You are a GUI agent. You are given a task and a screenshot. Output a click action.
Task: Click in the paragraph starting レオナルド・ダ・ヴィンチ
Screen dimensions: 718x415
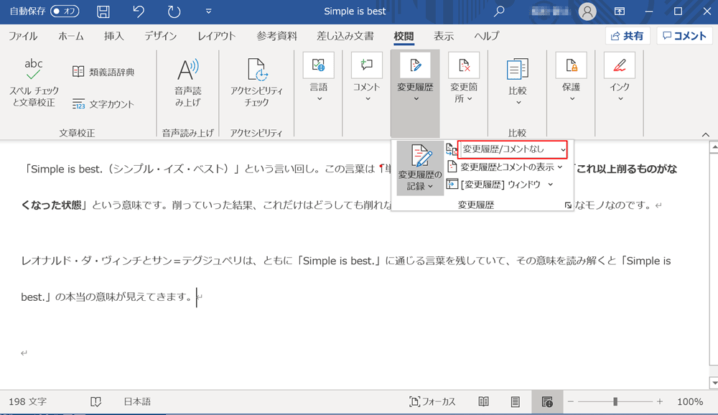(346, 279)
